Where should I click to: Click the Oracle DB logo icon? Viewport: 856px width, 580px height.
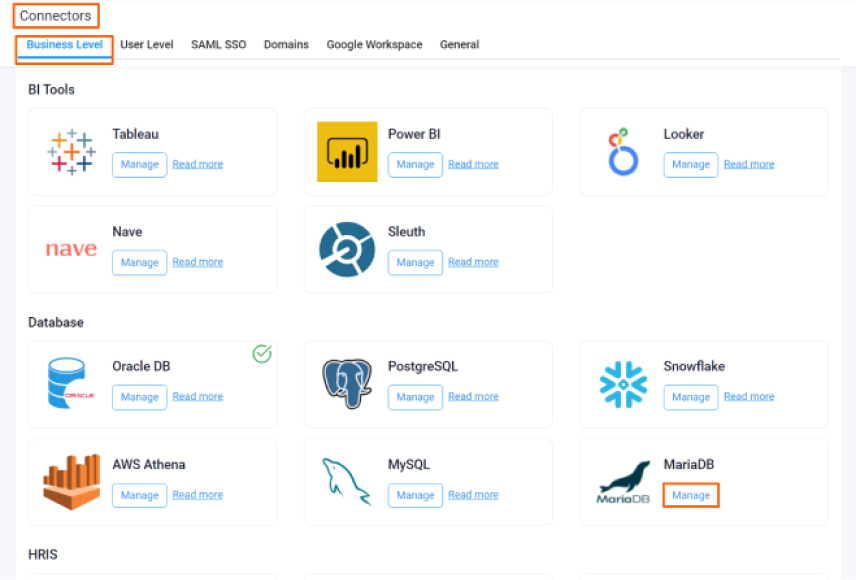(71, 383)
